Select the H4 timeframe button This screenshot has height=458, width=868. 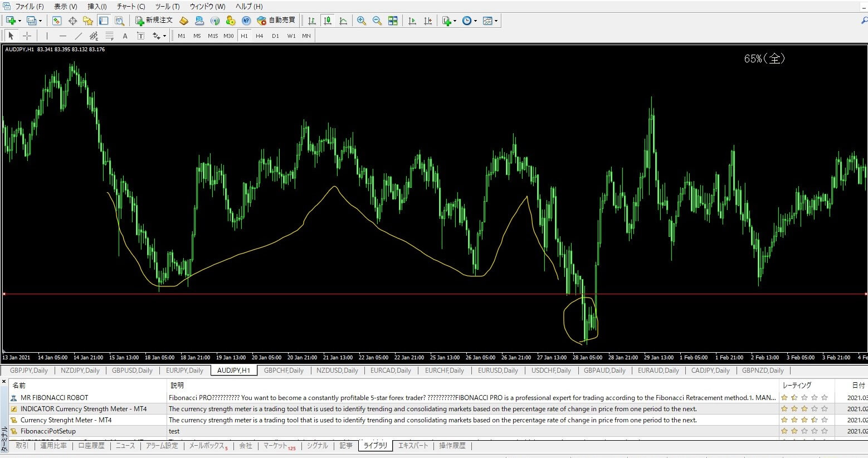pyautogui.click(x=259, y=36)
